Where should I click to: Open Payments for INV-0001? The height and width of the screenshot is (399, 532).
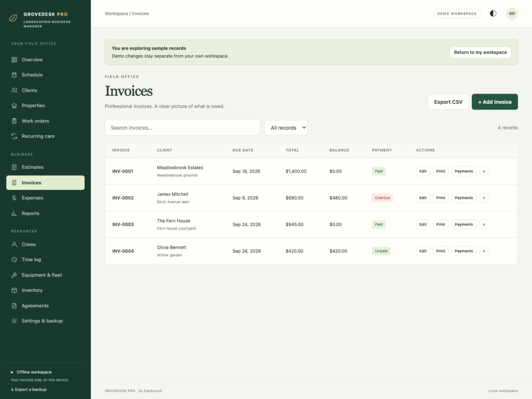click(464, 171)
